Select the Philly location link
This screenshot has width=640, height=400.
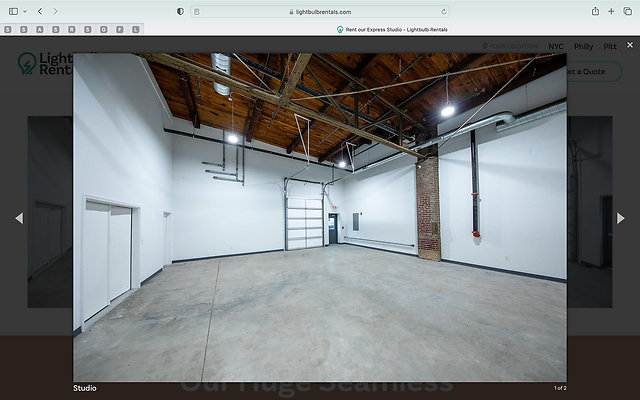(583, 46)
